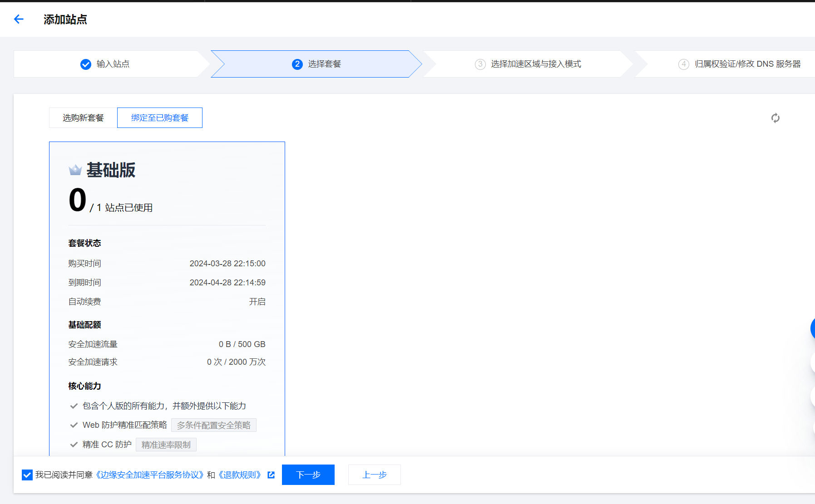Click the 到期时间 label

click(x=85, y=283)
